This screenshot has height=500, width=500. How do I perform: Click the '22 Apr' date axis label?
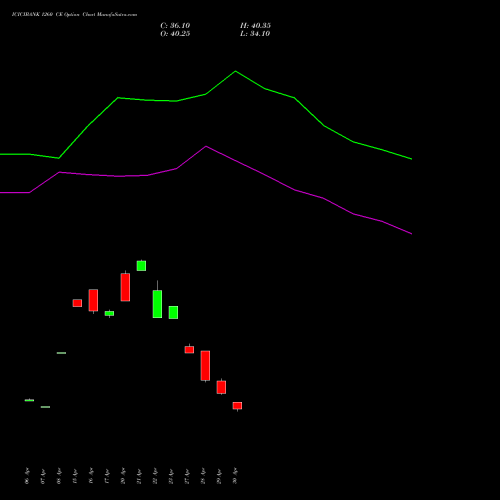pos(155,476)
